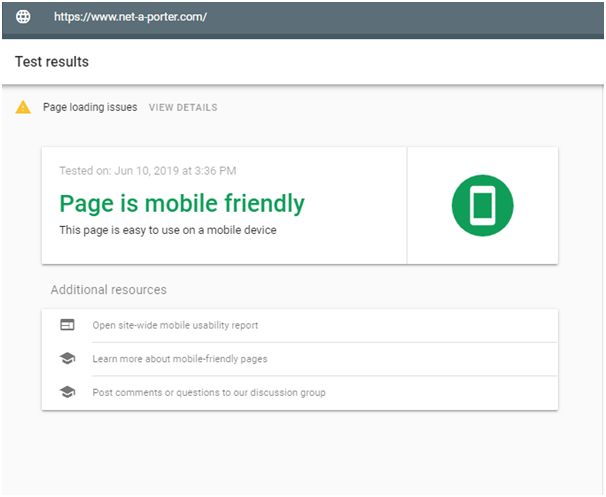Click the Additional resources heading
This screenshot has width=606, height=497.
coord(109,289)
